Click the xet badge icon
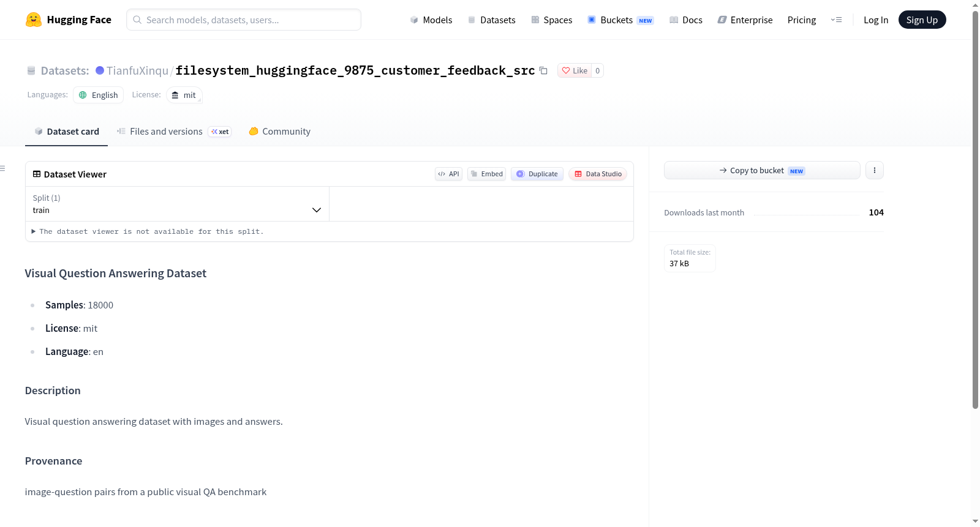 point(220,132)
